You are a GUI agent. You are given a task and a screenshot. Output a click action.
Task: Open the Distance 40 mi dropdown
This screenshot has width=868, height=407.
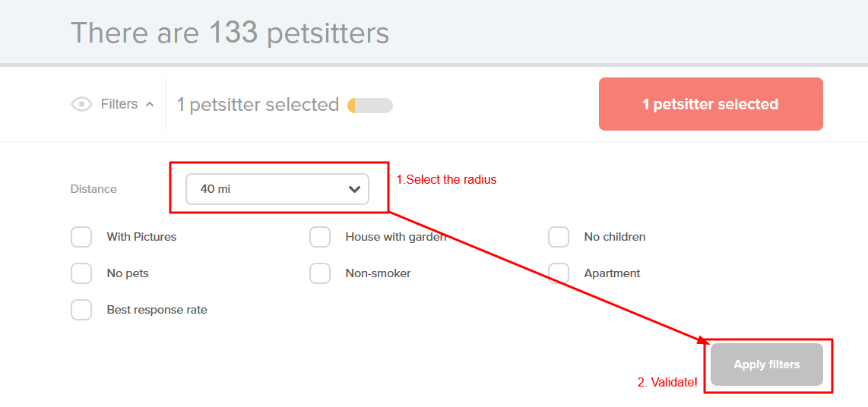coord(277,189)
